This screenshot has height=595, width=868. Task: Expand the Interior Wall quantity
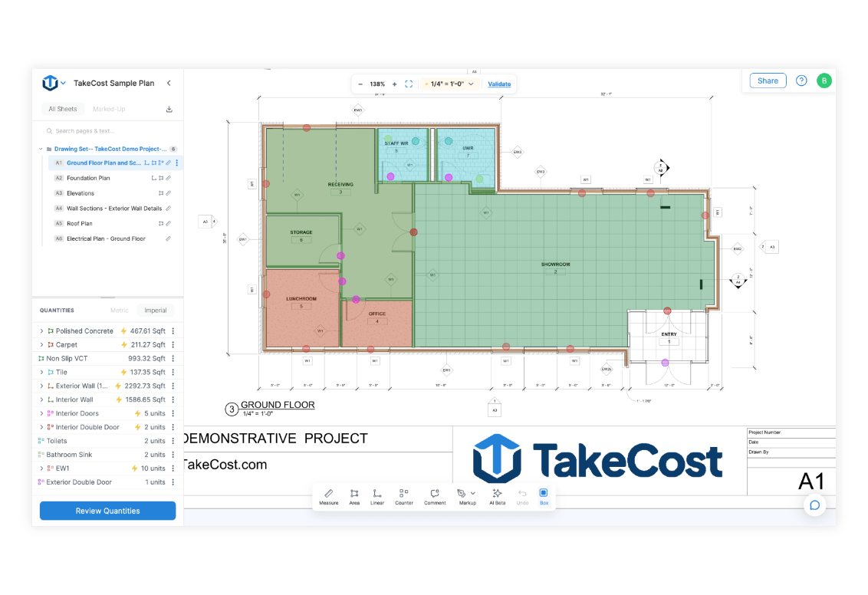tap(41, 399)
